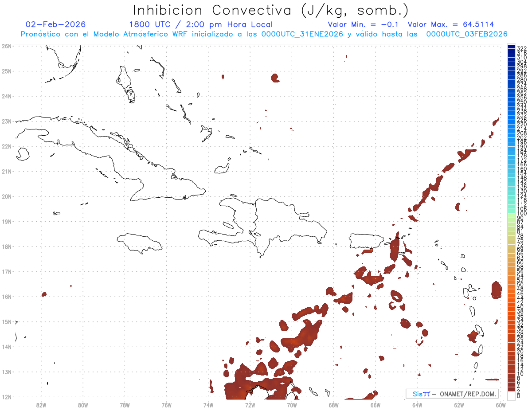This screenshot has width=532, height=411.
Task: Click the '16N' latitude label
Action: 6,297
